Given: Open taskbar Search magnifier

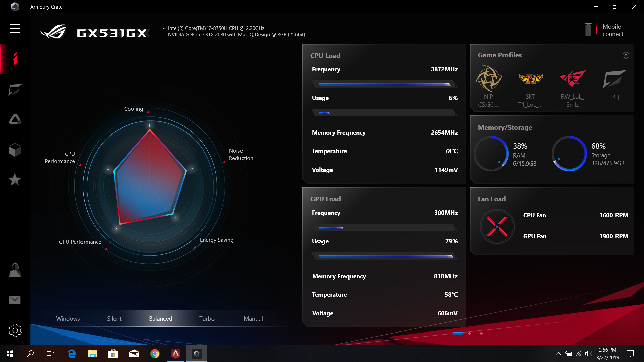Looking at the screenshot, I should pyautogui.click(x=30, y=354).
